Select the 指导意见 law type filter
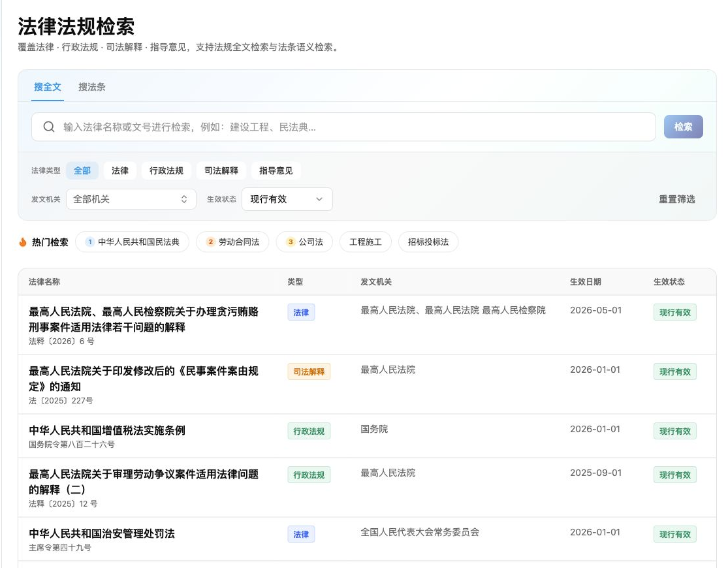728x568 pixels. pyautogui.click(x=276, y=170)
